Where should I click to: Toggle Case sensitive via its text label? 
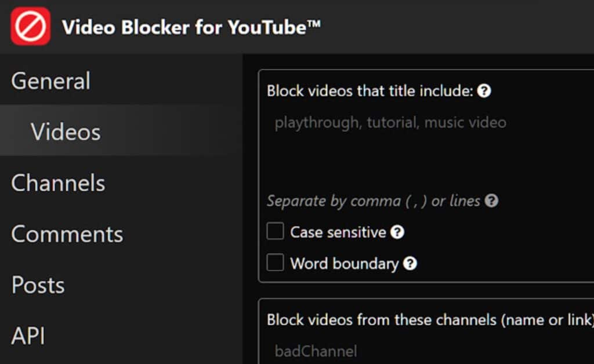coord(338,232)
